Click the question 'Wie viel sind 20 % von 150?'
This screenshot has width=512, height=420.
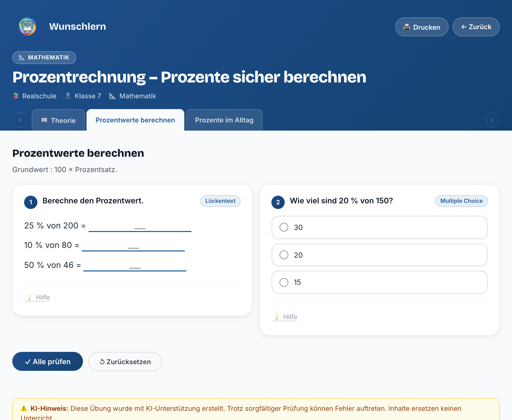pyautogui.click(x=341, y=201)
